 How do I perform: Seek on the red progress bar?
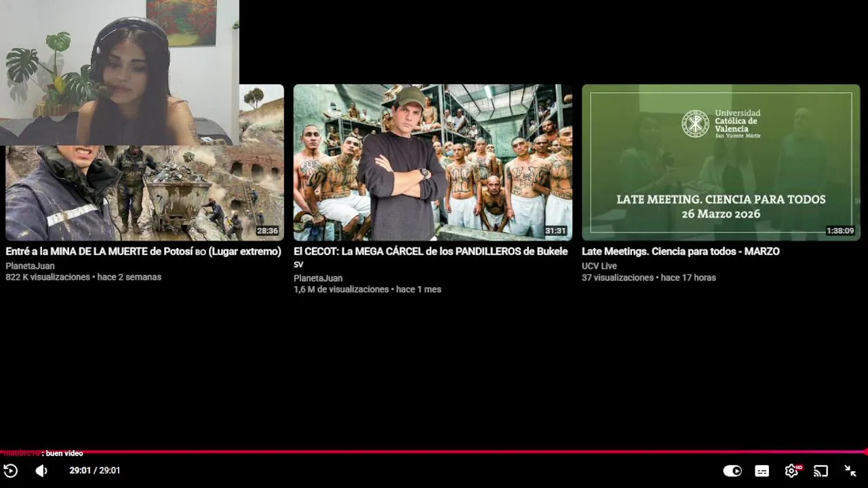click(434, 451)
